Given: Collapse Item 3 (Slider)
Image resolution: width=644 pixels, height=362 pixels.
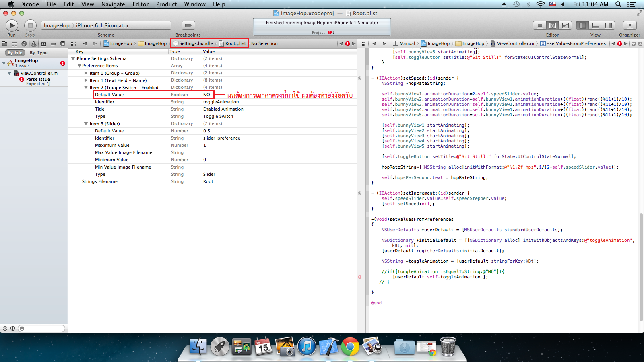Looking at the screenshot, I should point(86,124).
